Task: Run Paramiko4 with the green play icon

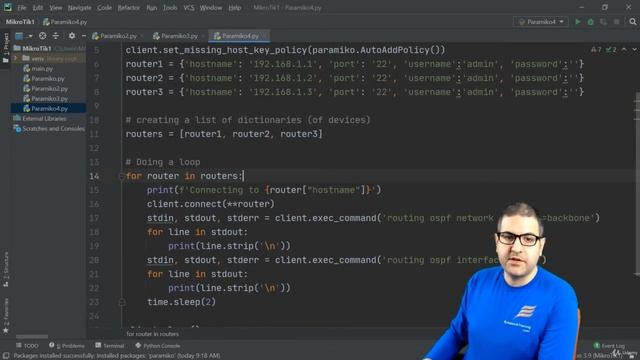Action: [578, 22]
